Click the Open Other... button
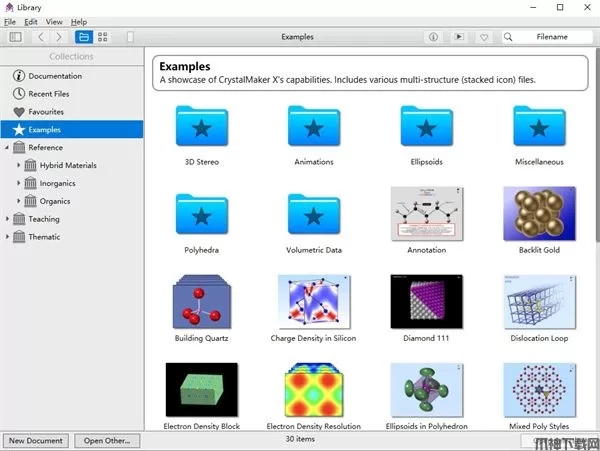 [x=107, y=440]
